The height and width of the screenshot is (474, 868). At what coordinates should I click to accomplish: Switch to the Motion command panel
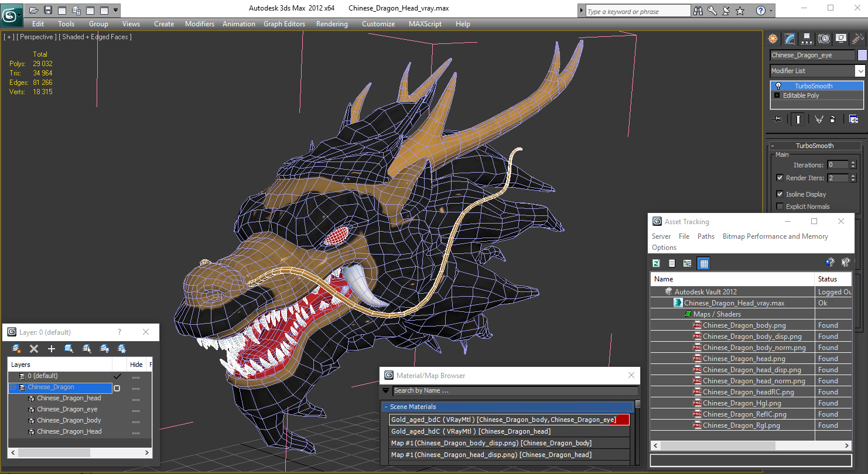pyautogui.click(x=824, y=39)
